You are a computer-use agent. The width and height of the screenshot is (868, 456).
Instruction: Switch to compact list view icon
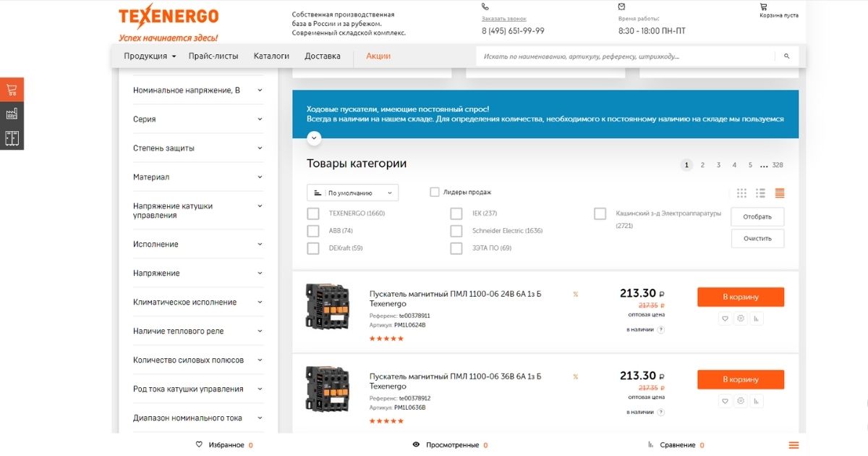[x=760, y=193]
